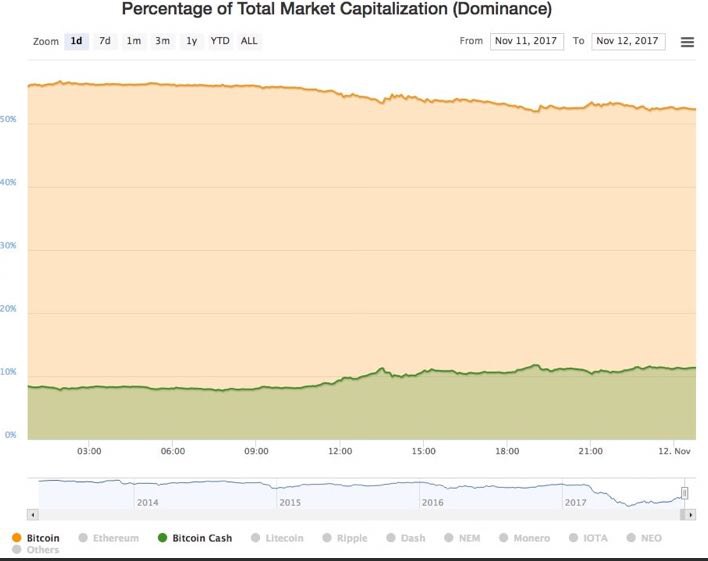The width and height of the screenshot is (708, 561).
Task: Select the 3m zoom range
Action: [x=163, y=41]
